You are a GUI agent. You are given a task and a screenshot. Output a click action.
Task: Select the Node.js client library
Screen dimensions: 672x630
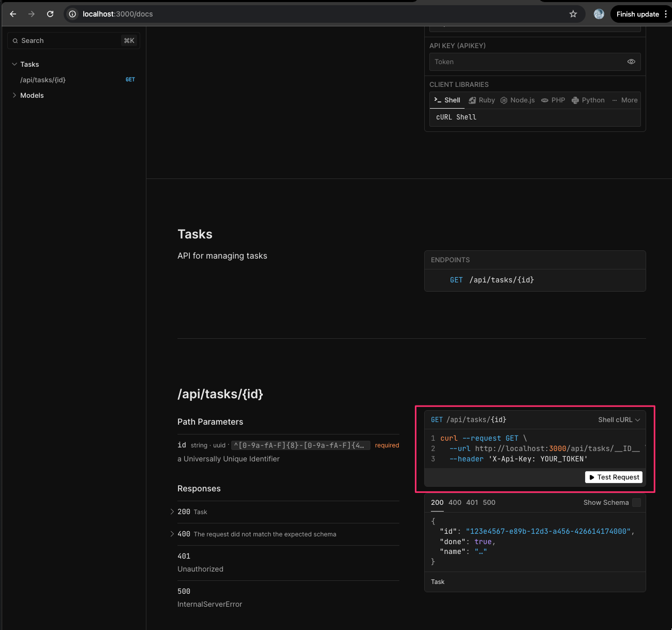(x=517, y=100)
